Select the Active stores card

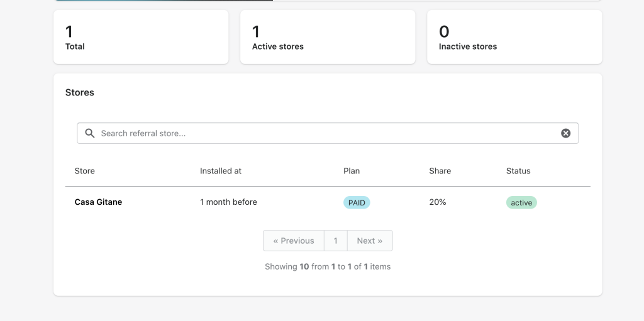coord(328,37)
